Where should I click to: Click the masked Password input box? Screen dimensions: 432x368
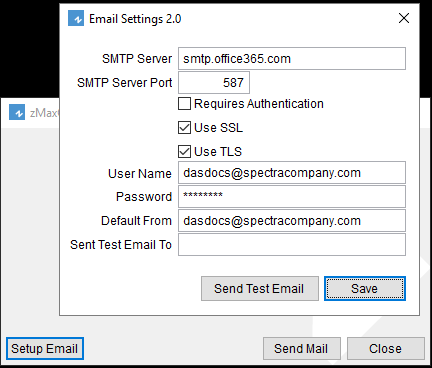pos(292,197)
